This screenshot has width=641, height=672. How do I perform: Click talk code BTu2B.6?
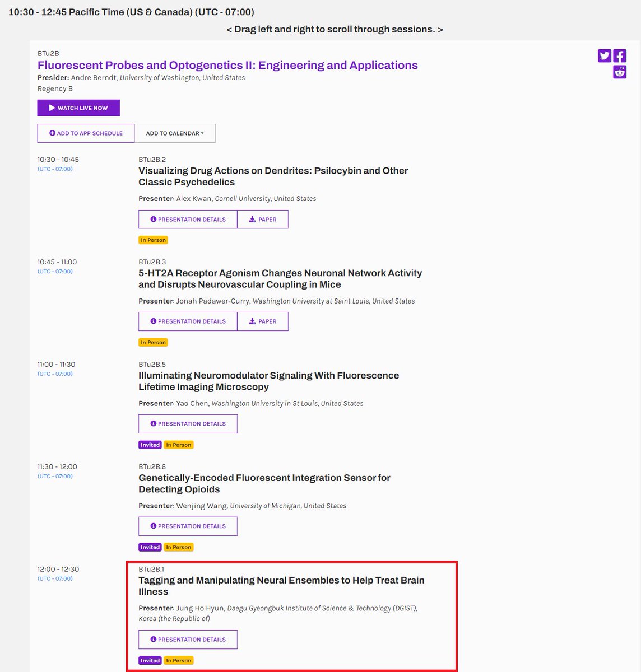click(x=152, y=467)
